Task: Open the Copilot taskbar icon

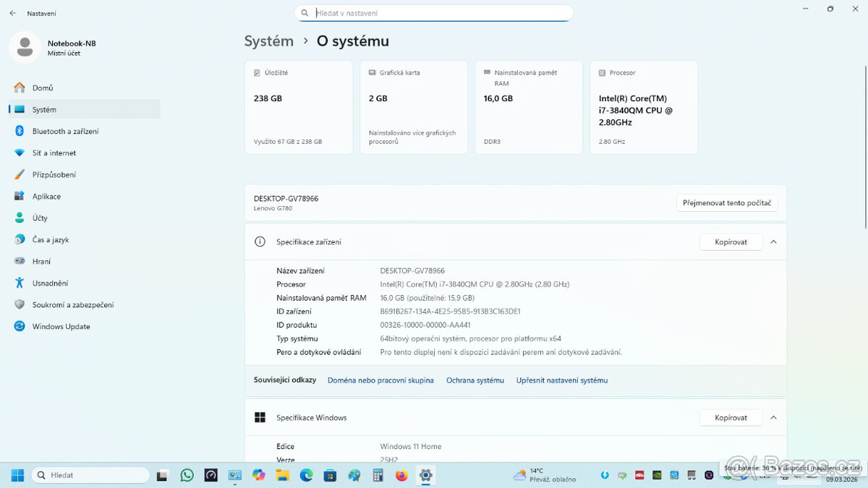Action: tap(258, 475)
